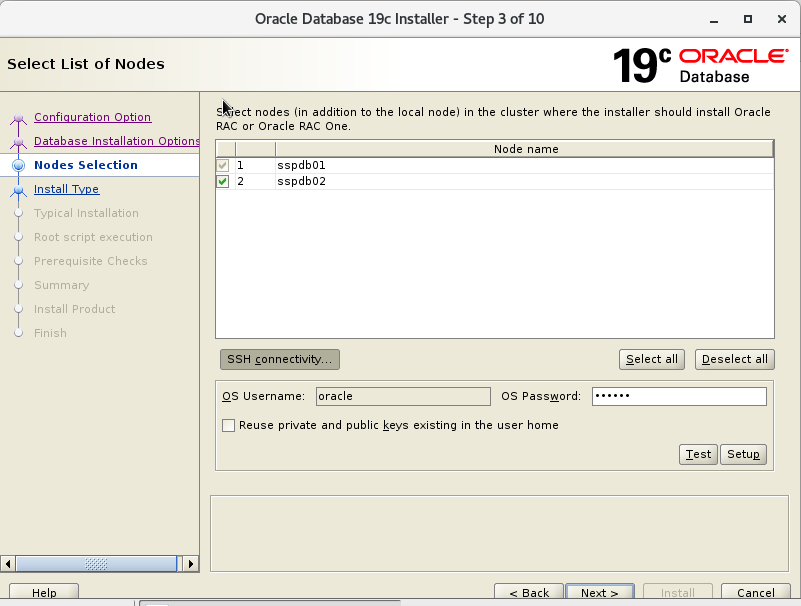The height and width of the screenshot is (606, 801).
Task: Click Select all to choose every node
Action: pyautogui.click(x=651, y=359)
